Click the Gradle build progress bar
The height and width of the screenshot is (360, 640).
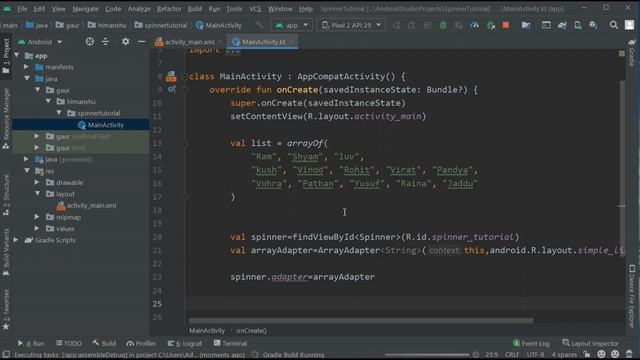tap(427, 354)
